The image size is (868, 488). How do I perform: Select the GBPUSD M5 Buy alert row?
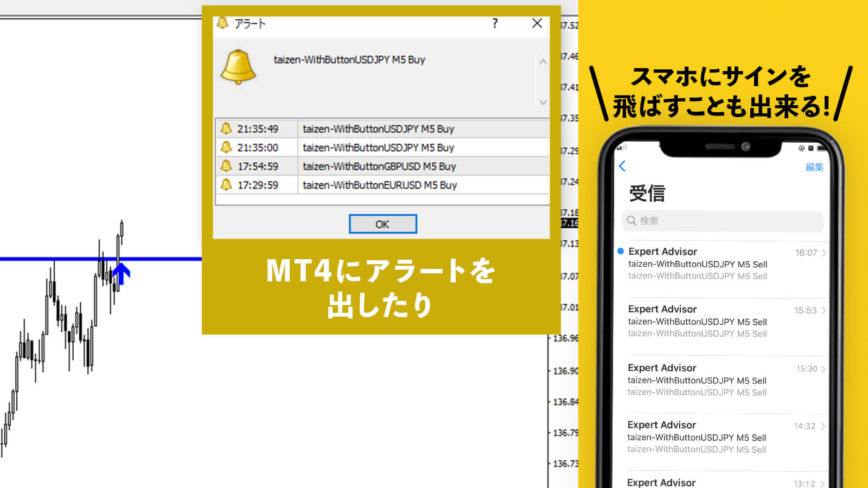tap(379, 166)
